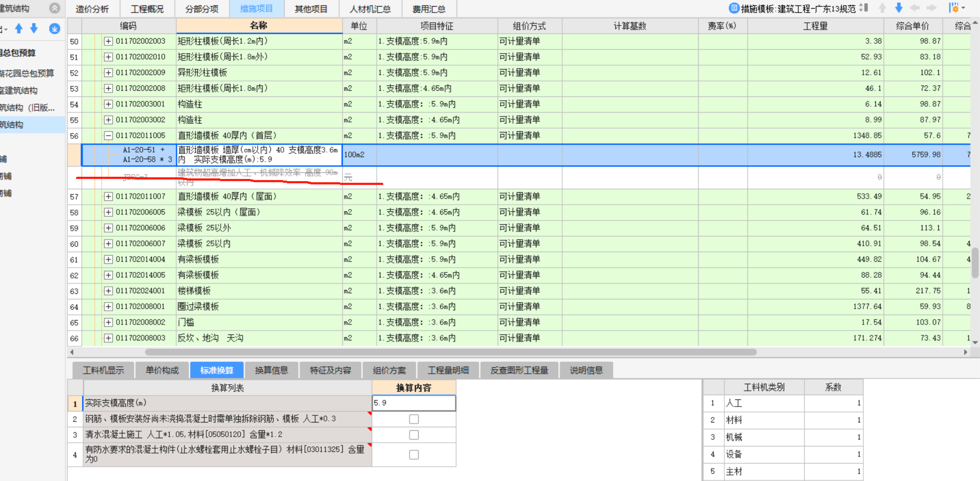The image size is (980, 481).
Task: Open the 特征及内容 bottom tab
Action: click(330, 370)
